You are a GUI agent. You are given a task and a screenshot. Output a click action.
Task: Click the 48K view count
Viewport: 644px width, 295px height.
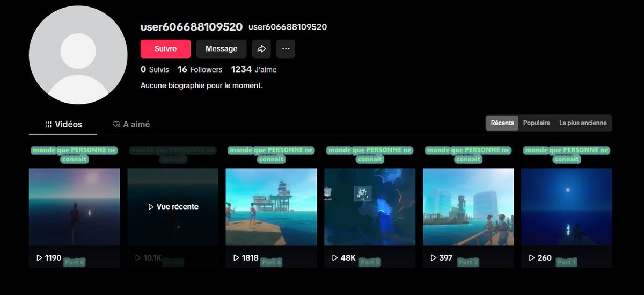point(348,258)
